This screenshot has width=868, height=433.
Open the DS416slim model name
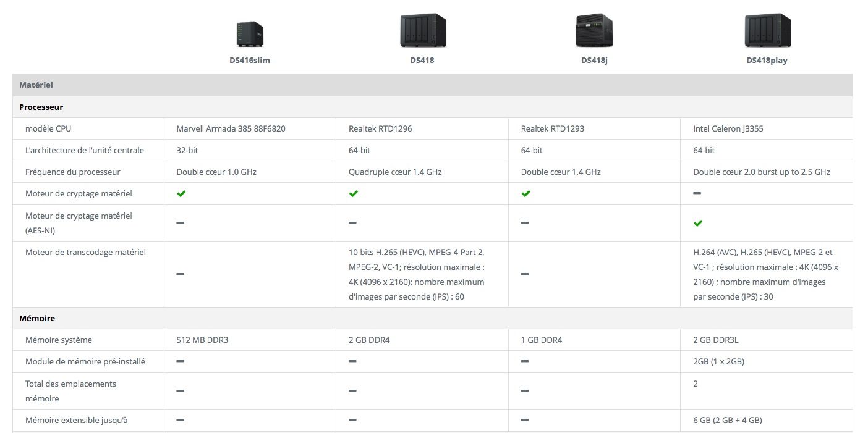[250, 61]
